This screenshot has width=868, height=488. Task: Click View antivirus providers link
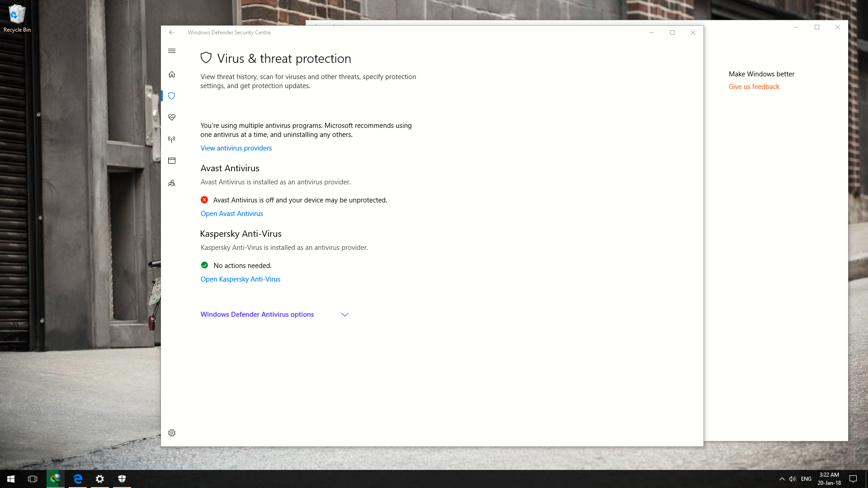236,148
